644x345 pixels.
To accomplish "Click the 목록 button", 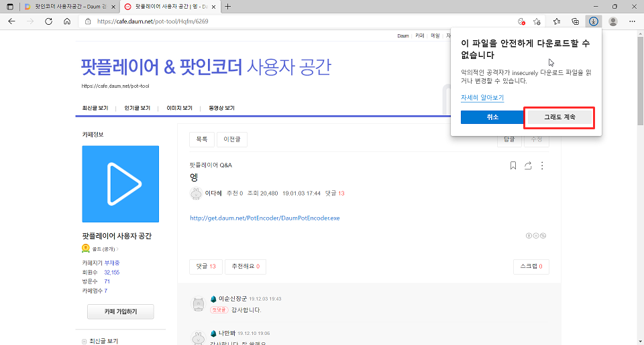I will pos(202,139).
